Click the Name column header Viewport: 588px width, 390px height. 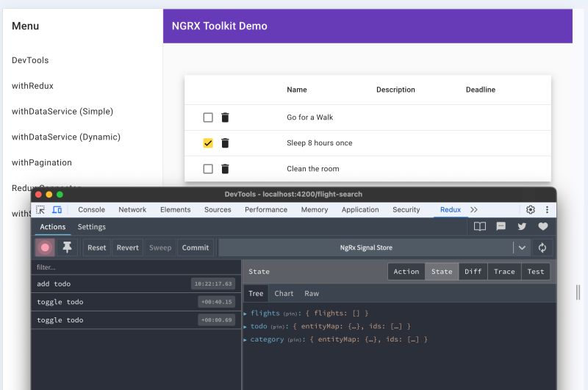click(297, 90)
